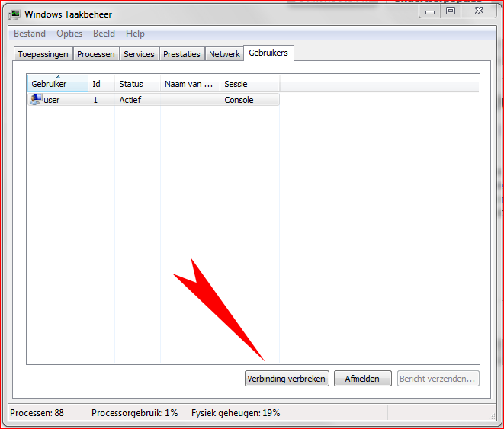Screen dimensions: 504x429
Task: Open the Help menu
Action: click(135, 34)
